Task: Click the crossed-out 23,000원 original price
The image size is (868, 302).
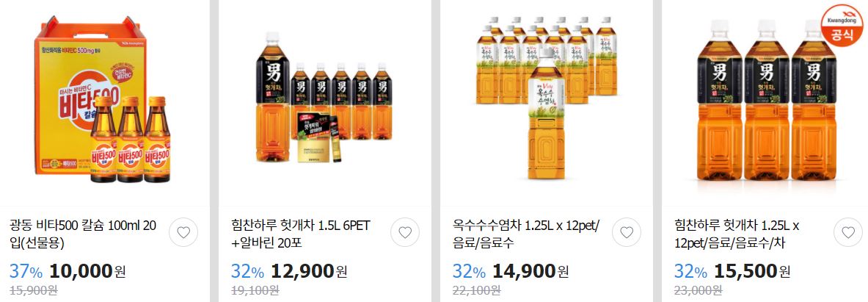Action: 698,290
